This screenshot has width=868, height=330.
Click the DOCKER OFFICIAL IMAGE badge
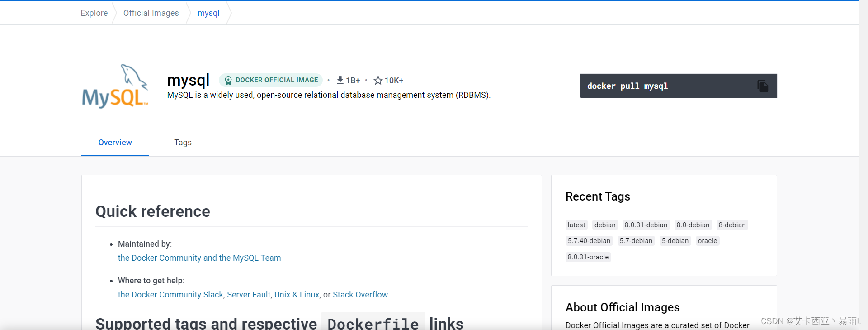pyautogui.click(x=271, y=80)
